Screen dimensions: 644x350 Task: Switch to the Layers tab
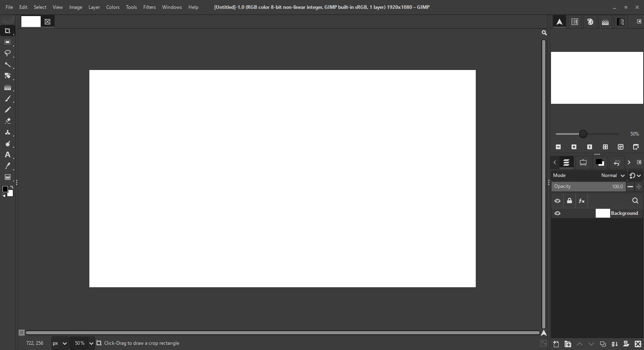tap(566, 163)
